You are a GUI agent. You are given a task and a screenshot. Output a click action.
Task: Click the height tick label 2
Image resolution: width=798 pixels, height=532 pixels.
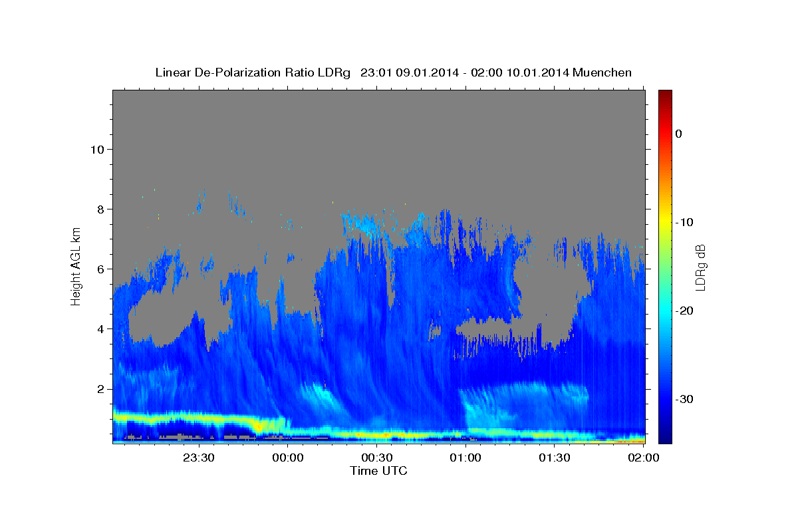click(99, 388)
